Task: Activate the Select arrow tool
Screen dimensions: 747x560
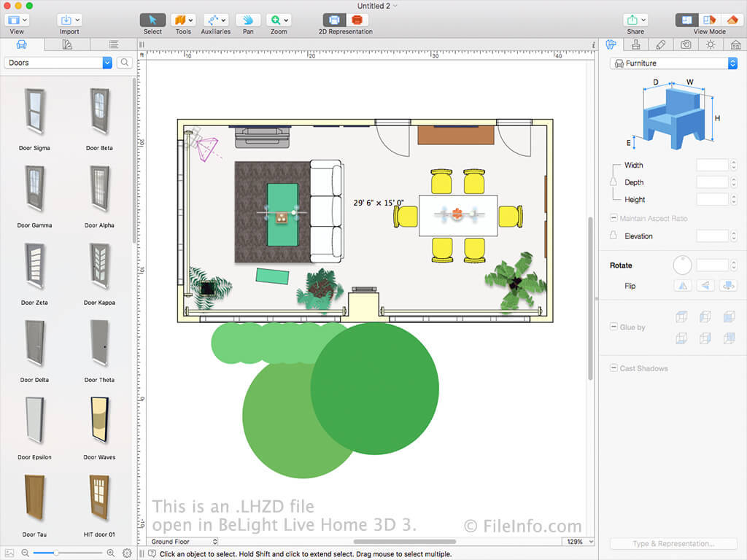Action: 152,20
